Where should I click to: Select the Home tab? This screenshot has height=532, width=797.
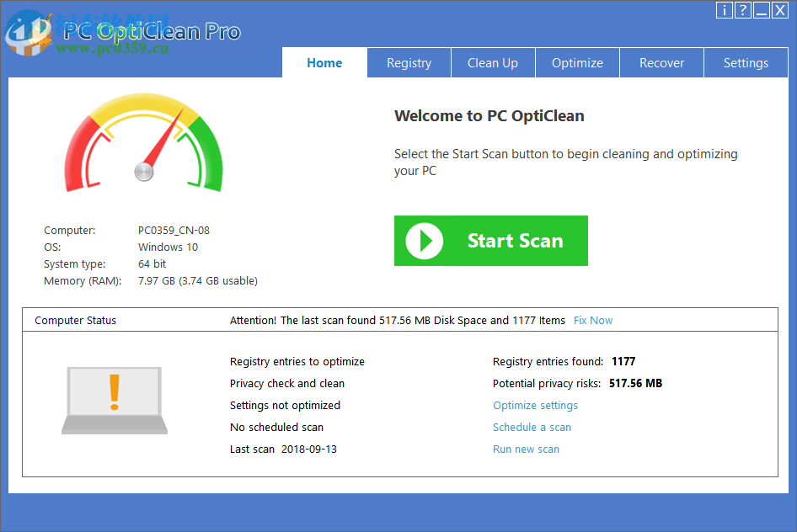point(324,62)
